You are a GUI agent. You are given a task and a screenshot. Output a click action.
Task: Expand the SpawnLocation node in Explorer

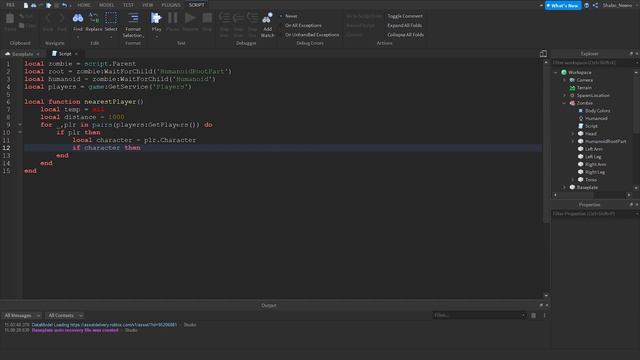[x=564, y=95]
